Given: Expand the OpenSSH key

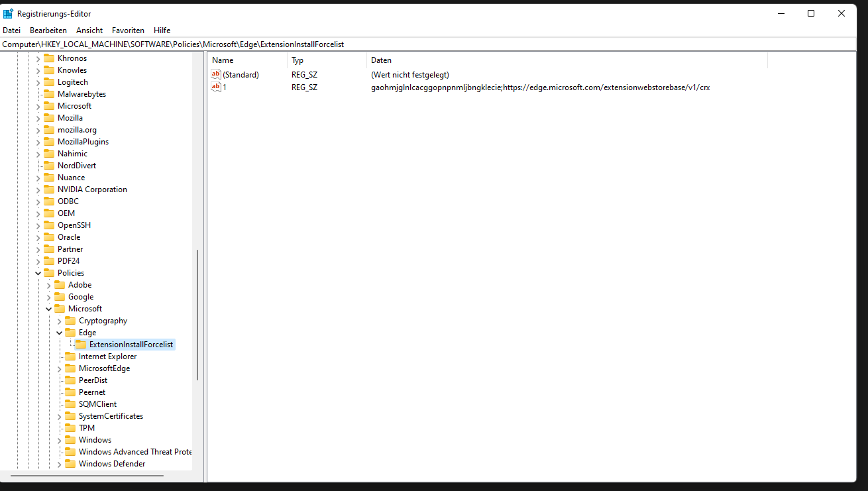Looking at the screenshot, I should click(38, 225).
